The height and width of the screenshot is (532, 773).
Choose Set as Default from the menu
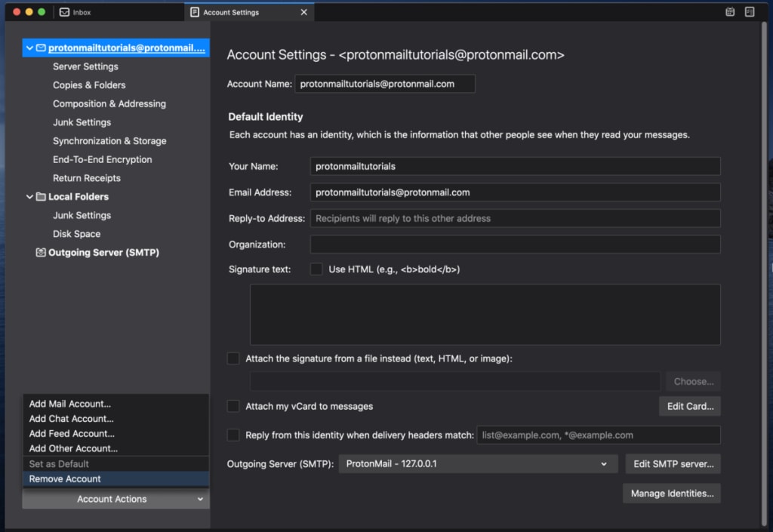pyautogui.click(x=115, y=463)
